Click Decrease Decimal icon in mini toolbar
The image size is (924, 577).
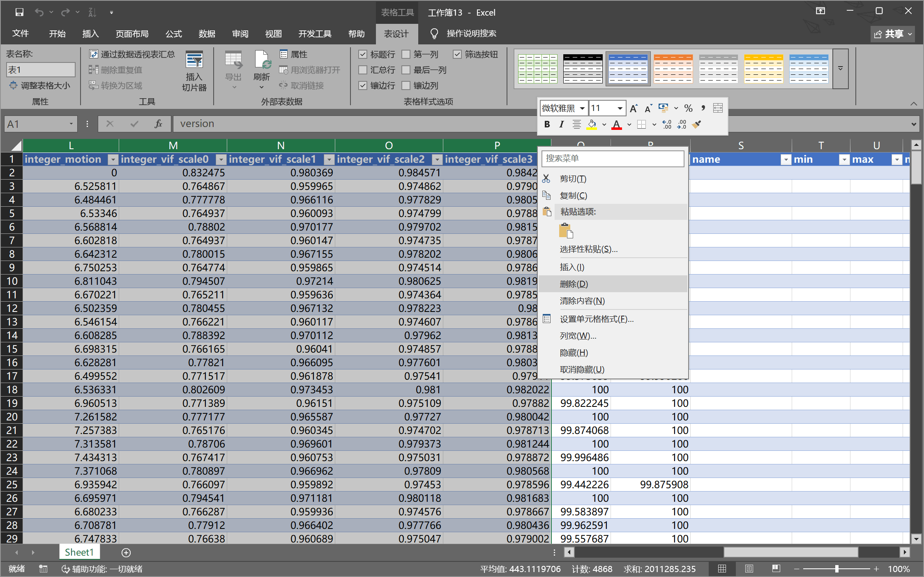(x=682, y=125)
